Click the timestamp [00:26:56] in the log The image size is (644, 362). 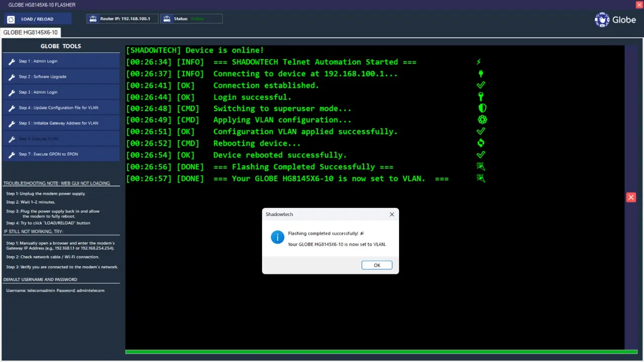(149, 167)
